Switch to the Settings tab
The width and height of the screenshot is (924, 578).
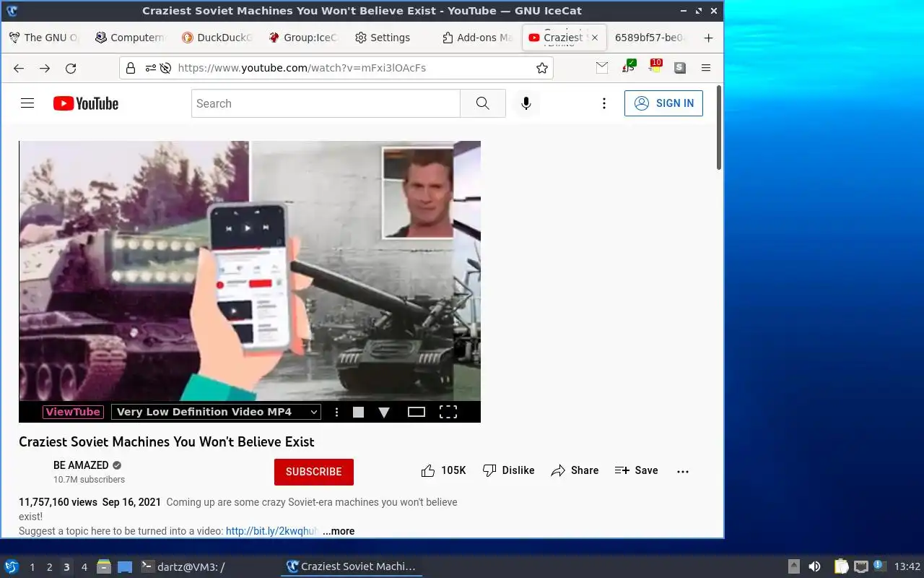(390, 38)
